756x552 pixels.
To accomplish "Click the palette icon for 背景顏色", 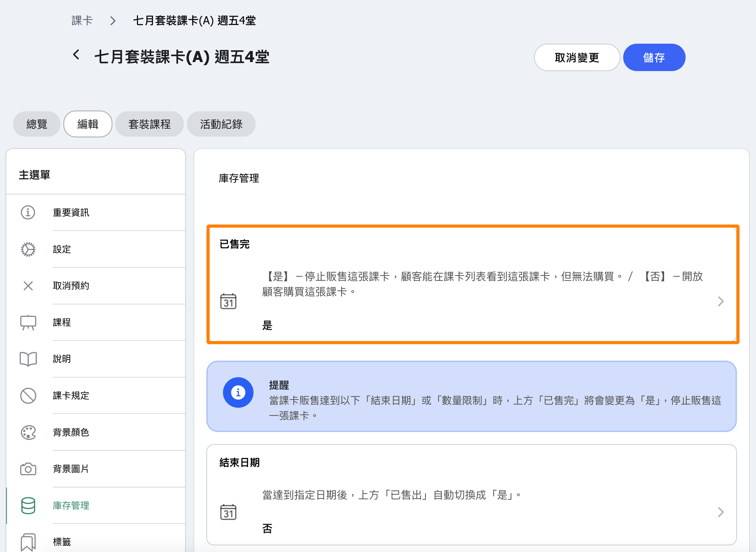I will pos(28,432).
